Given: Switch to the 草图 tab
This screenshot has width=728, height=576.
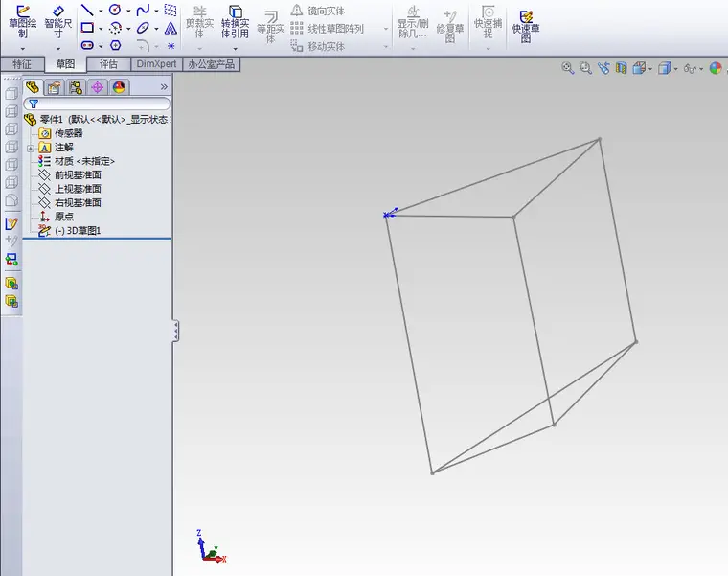Looking at the screenshot, I should (x=65, y=64).
